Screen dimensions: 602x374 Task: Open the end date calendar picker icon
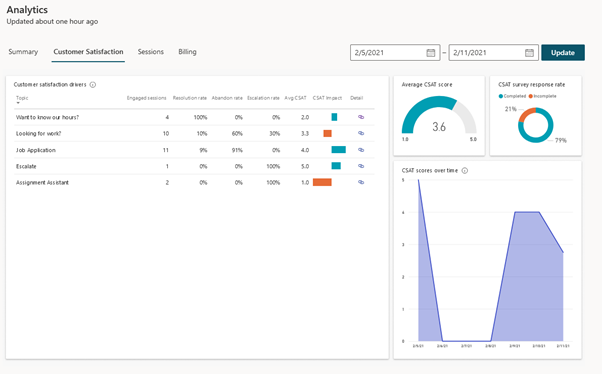[529, 53]
